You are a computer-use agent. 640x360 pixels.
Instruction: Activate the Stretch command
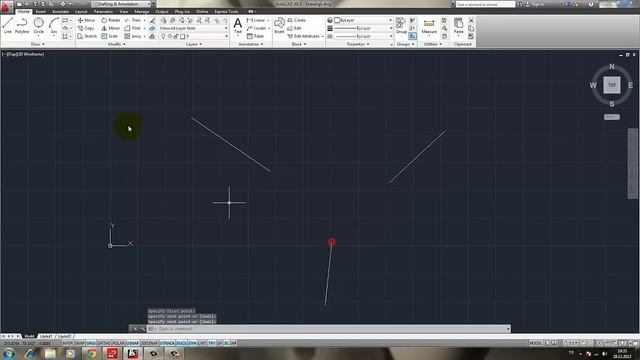(87, 36)
